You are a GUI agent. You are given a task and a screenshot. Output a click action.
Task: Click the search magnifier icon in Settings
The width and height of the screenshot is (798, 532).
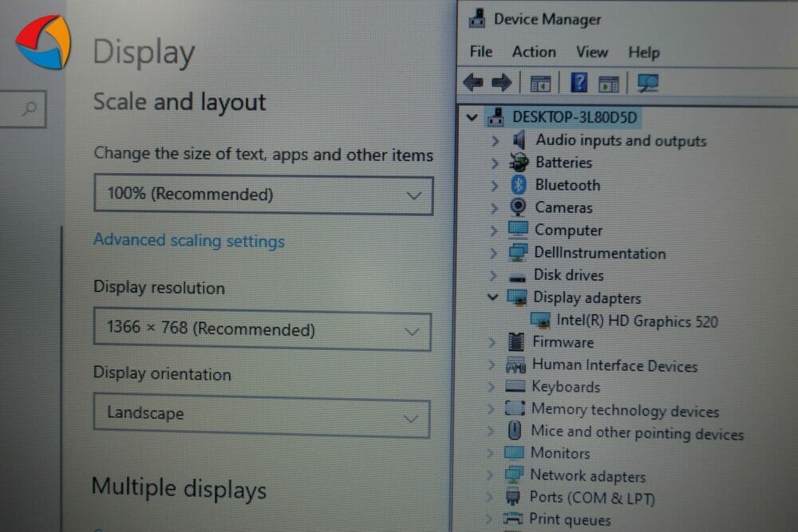coord(30,108)
